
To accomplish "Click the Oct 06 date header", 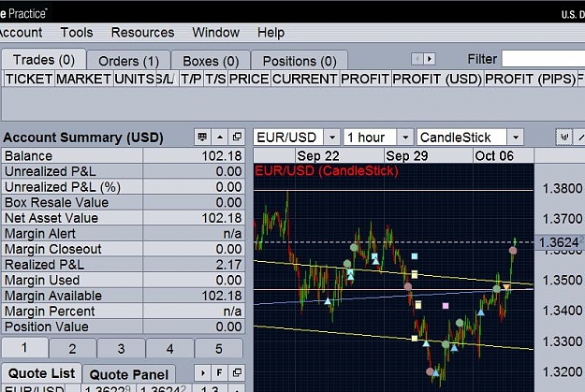I will (x=494, y=155).
